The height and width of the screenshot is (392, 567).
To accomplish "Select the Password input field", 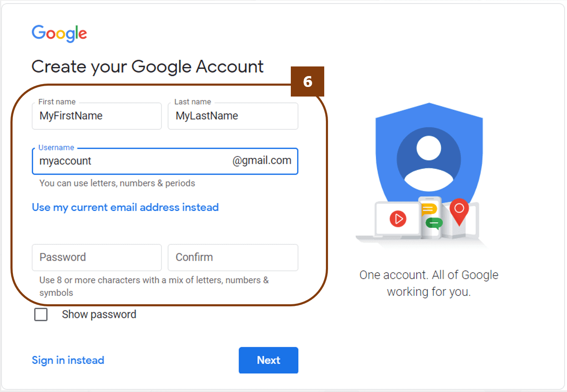I will pyautogui.click(x=97, y=257).
